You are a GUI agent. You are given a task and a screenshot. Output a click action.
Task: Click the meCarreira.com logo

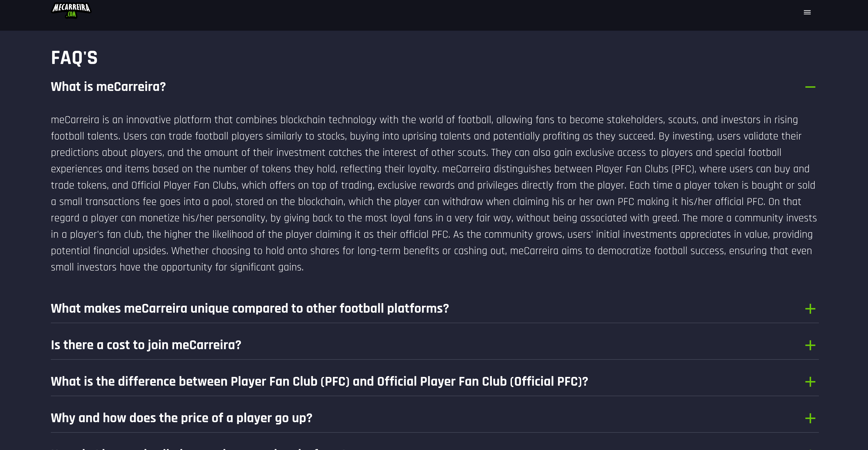71,10
